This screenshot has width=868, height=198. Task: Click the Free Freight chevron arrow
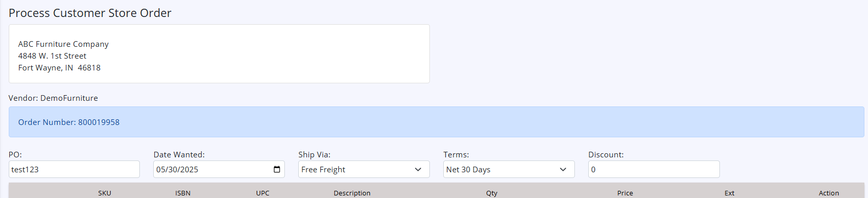click(418, 169)
